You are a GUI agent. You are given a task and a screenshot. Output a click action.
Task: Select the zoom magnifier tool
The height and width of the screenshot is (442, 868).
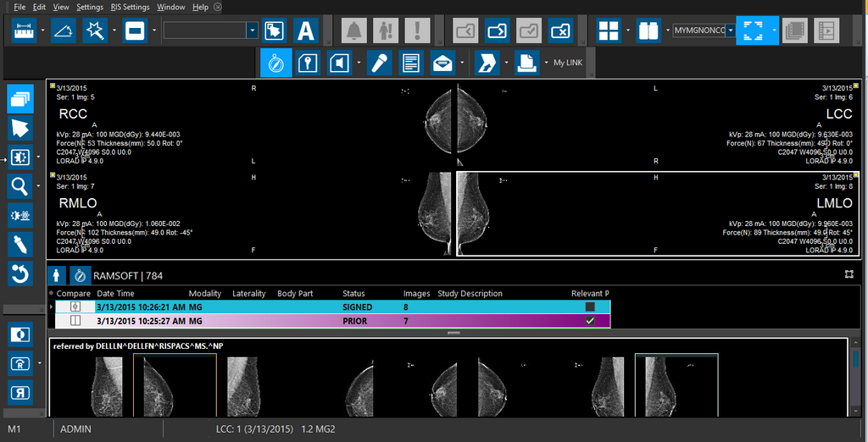[20, 185]
